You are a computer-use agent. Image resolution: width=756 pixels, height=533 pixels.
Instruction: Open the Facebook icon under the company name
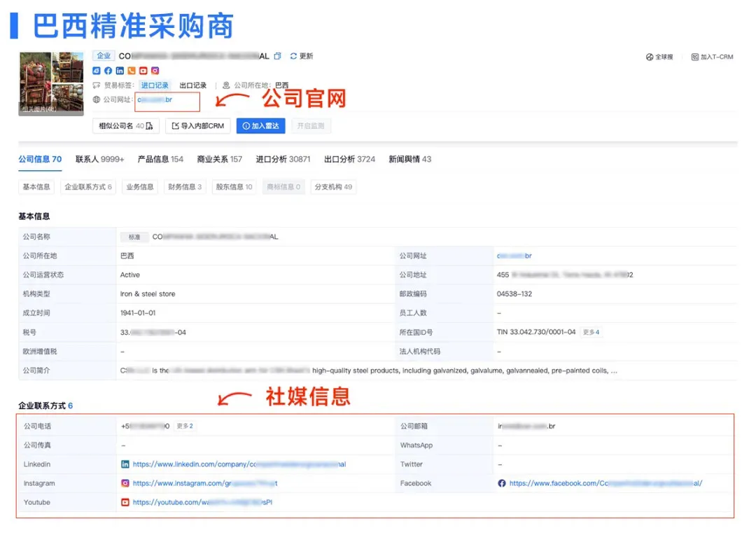108,71
